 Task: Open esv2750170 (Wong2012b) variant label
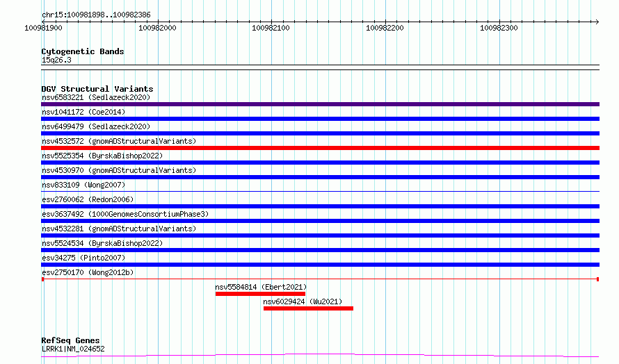click(x=88, y=272)
